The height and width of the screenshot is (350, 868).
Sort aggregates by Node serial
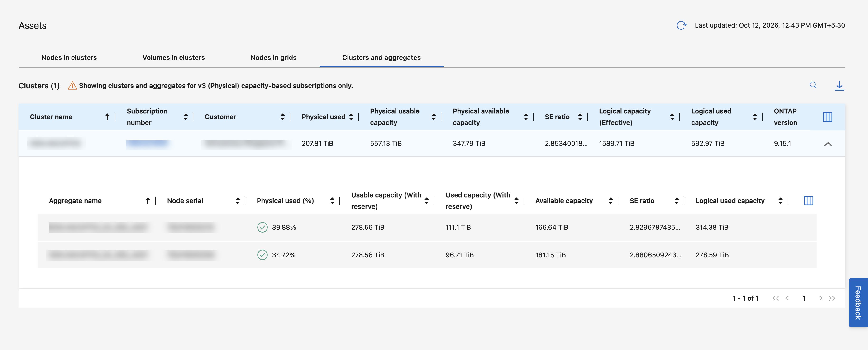tap(238, 201)
